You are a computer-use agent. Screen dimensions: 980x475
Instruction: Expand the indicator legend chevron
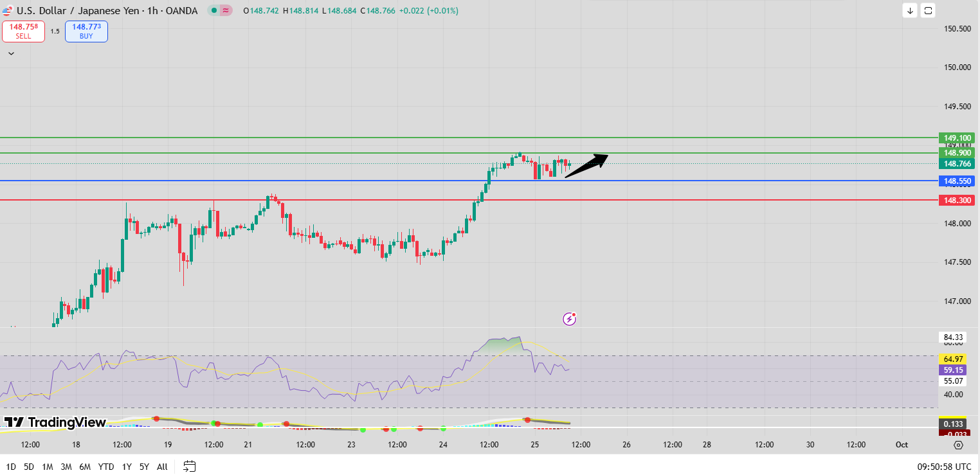tap(11, 54)
